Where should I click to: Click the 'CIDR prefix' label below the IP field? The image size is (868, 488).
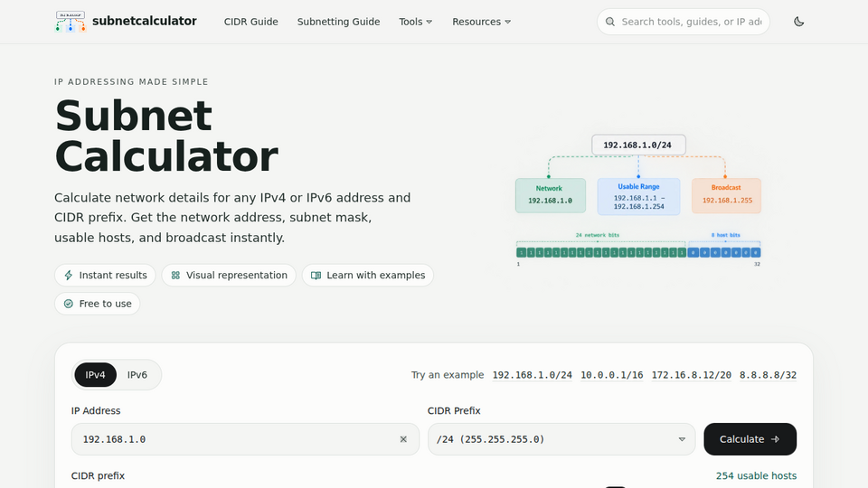(x=98, y=476)
